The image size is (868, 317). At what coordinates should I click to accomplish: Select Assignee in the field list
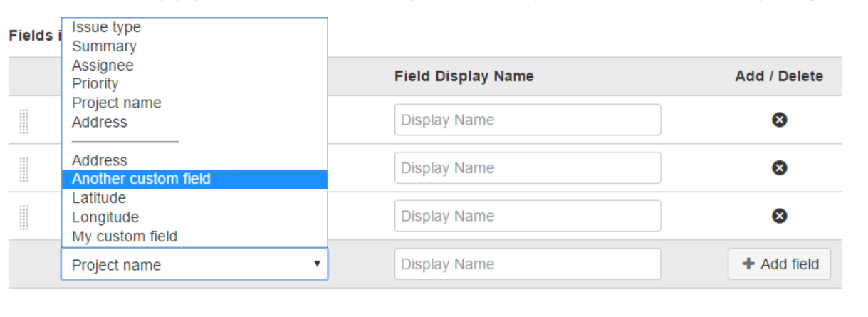click(103, 66)
